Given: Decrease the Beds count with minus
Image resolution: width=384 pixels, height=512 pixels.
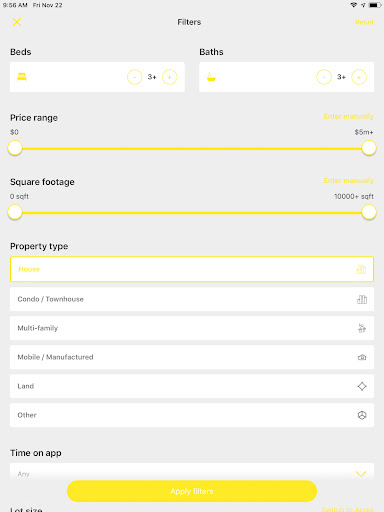Looking at the screenshot, I should click(134, 77).
